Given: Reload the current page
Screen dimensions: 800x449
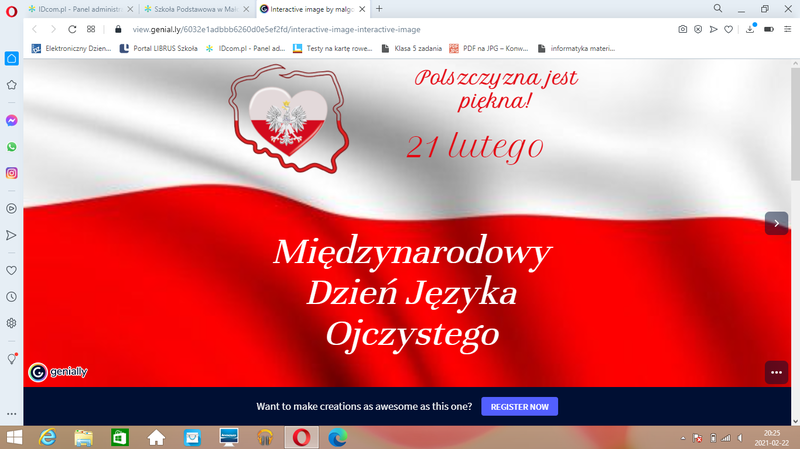Looking at the screenshot, I should coord(68,29).
